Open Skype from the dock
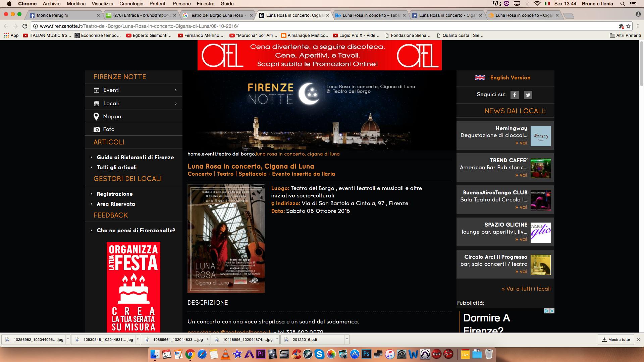 (x=319, y=354)
